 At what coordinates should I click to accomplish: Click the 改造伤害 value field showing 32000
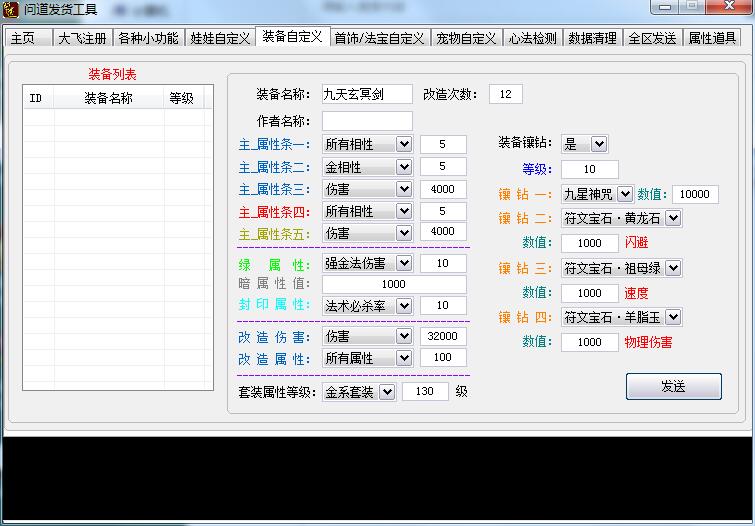coord(443,336)
